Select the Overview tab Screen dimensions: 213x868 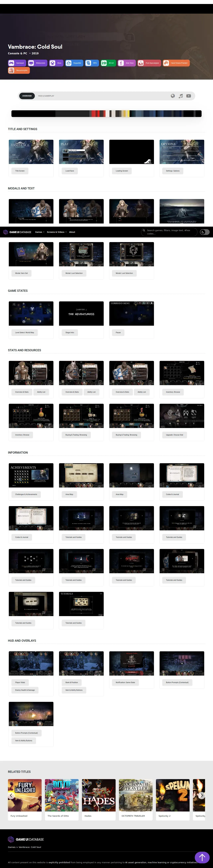27,96
